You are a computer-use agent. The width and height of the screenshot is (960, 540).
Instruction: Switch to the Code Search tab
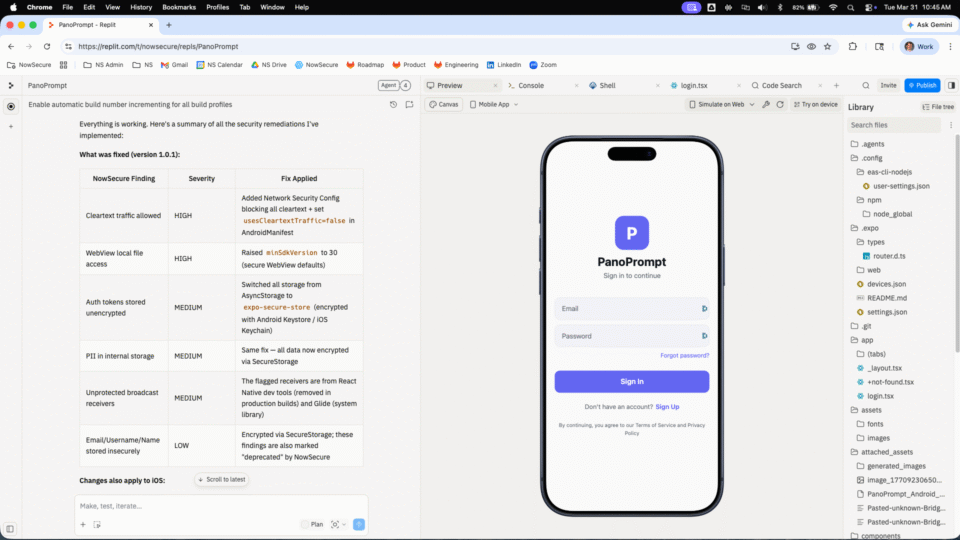pos(781,86)
